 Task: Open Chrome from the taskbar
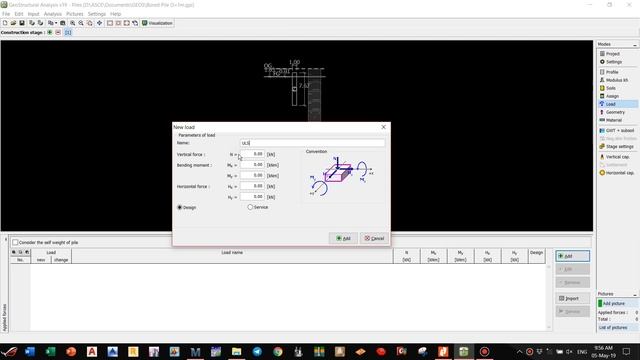(278, 351)
